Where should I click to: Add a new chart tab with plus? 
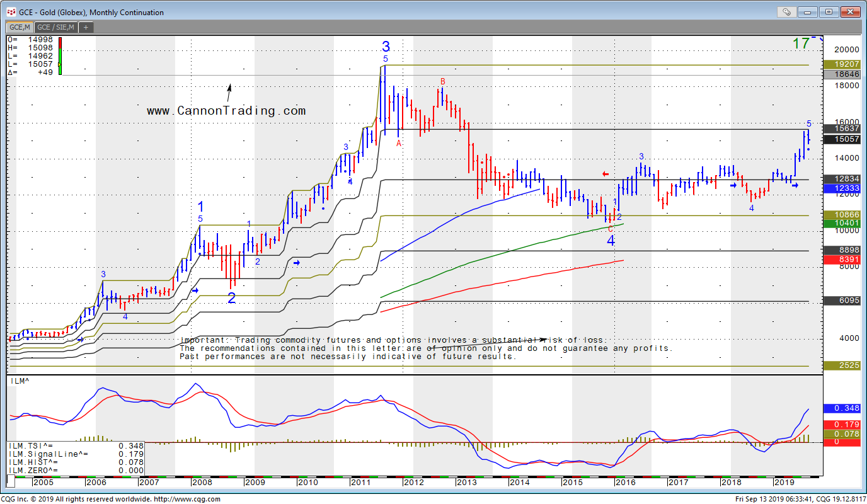point(86,27)
